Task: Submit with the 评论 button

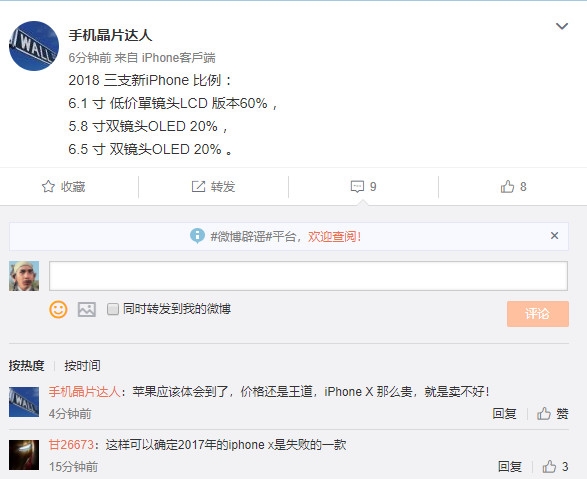Action: [538, 314]
